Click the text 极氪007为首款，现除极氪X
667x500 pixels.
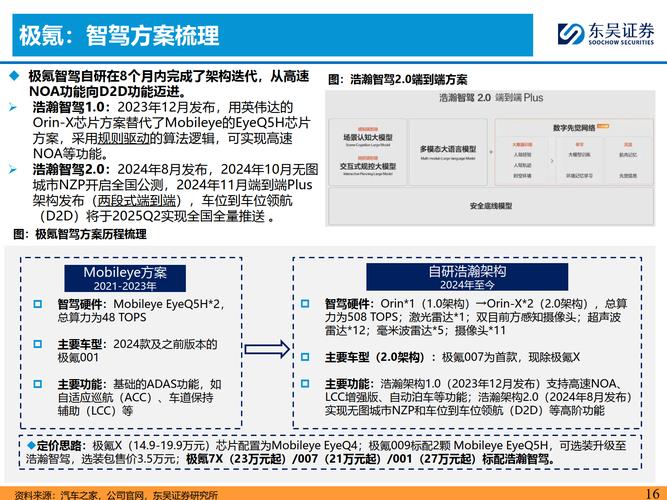coord(510,357)
